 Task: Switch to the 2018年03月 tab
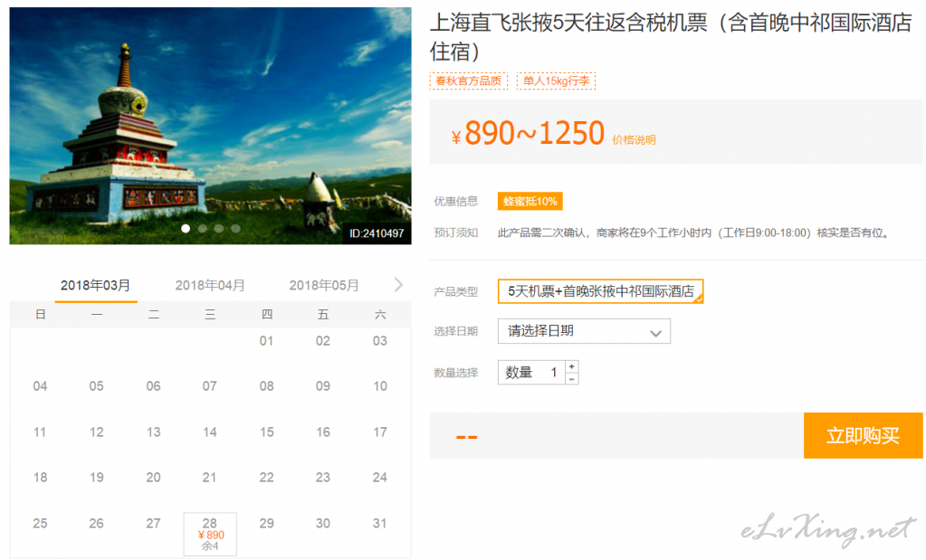coord(96,286)
